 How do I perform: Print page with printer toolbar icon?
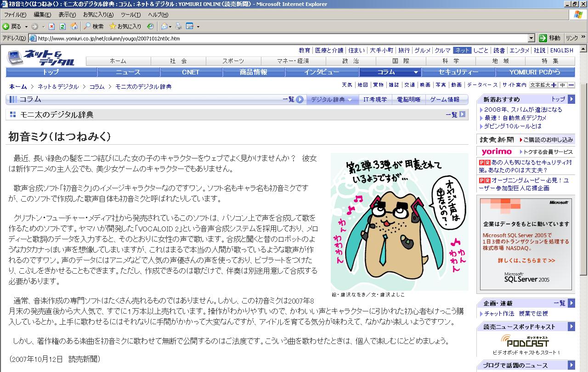click(179, 27)
